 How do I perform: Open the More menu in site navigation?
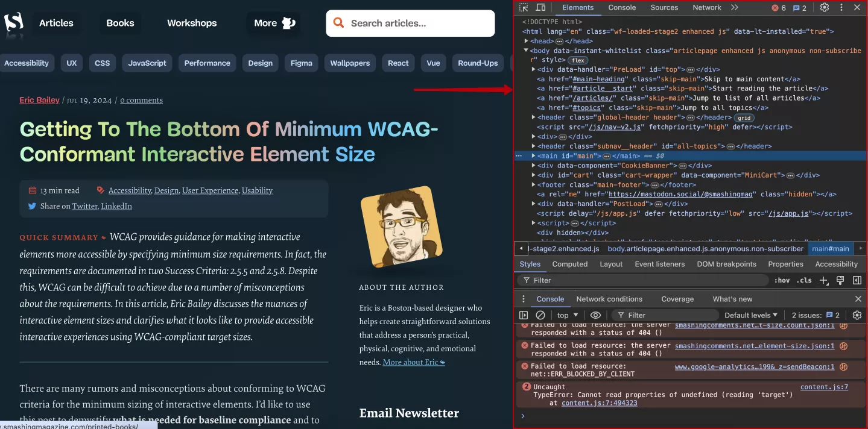coord(274,23)
